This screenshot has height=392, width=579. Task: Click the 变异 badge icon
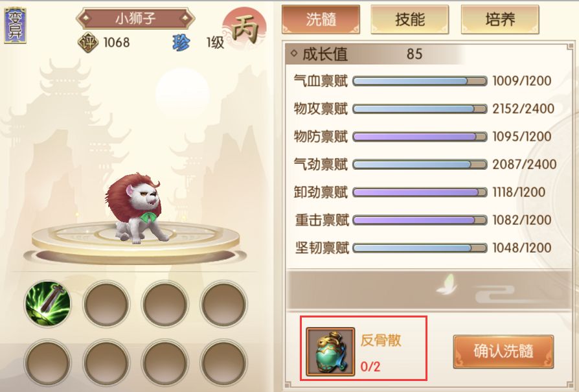coord(15,25)
